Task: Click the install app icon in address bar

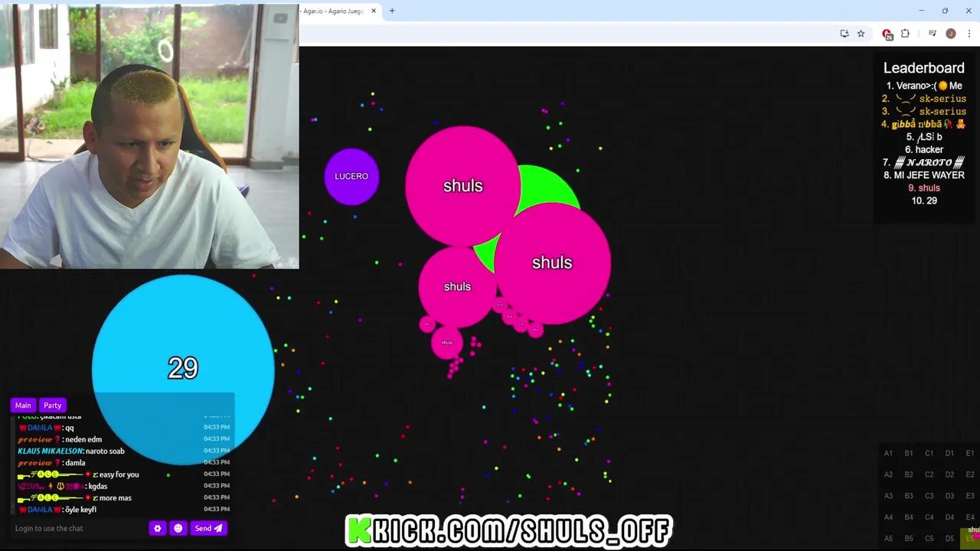Action: (844, 34)
